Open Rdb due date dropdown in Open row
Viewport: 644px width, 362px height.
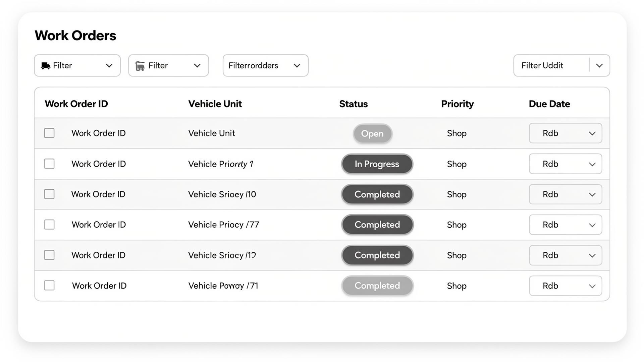566,133
